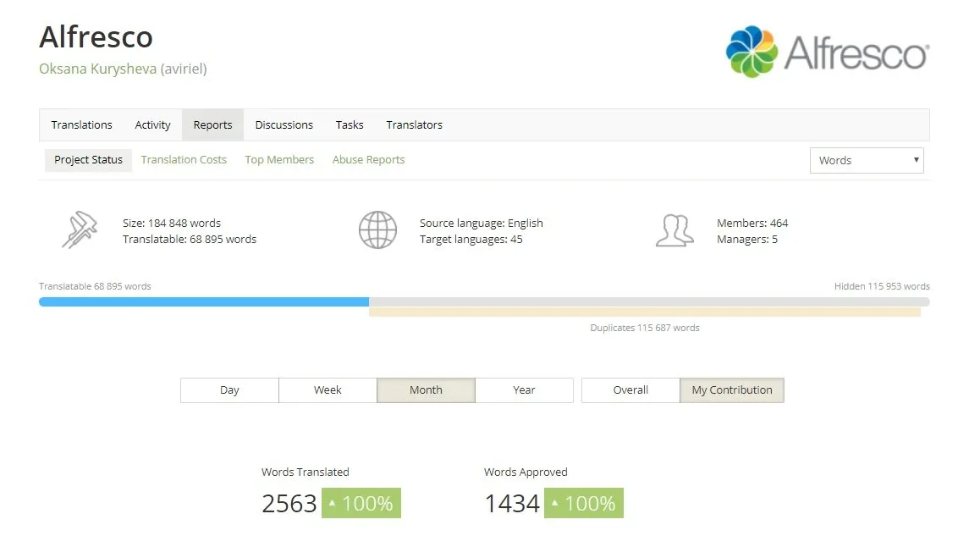The height and width of the screenshot is (558, 980).
Task: Click the 2563 words translated value
Action: (289, 504)
